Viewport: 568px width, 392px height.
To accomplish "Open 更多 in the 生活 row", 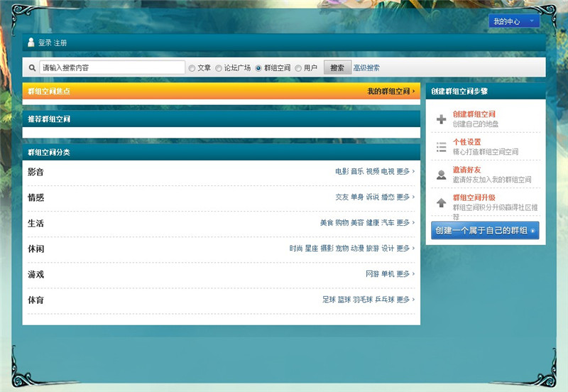I will (405, 223).
